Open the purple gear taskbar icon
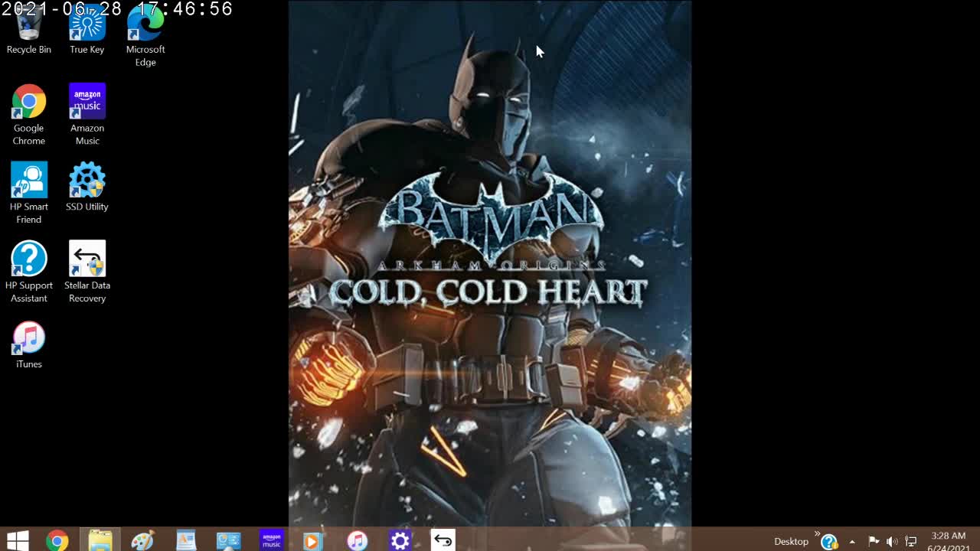 [400, 540]
